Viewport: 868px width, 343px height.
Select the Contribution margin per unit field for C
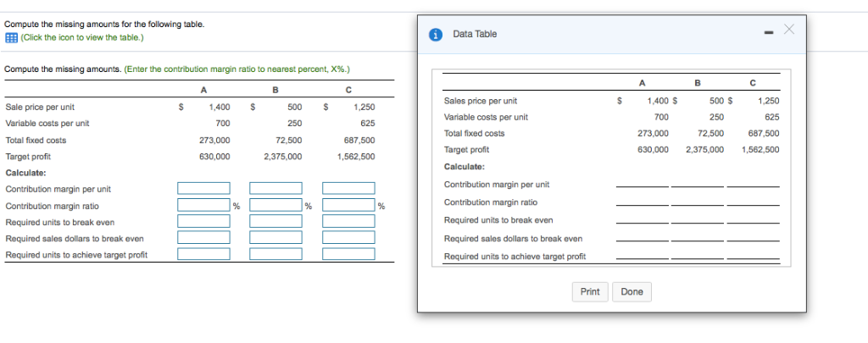[x=348, y=189]
